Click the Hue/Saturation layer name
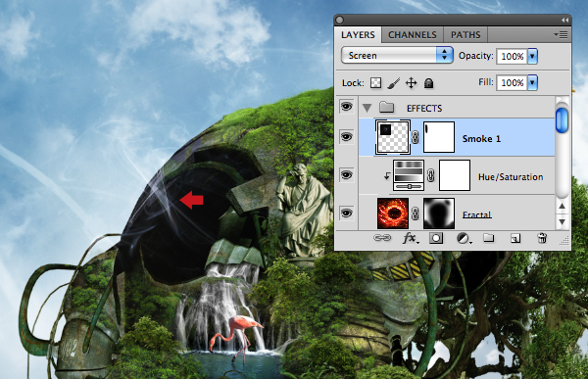588x379 pixels. [511, 177]
